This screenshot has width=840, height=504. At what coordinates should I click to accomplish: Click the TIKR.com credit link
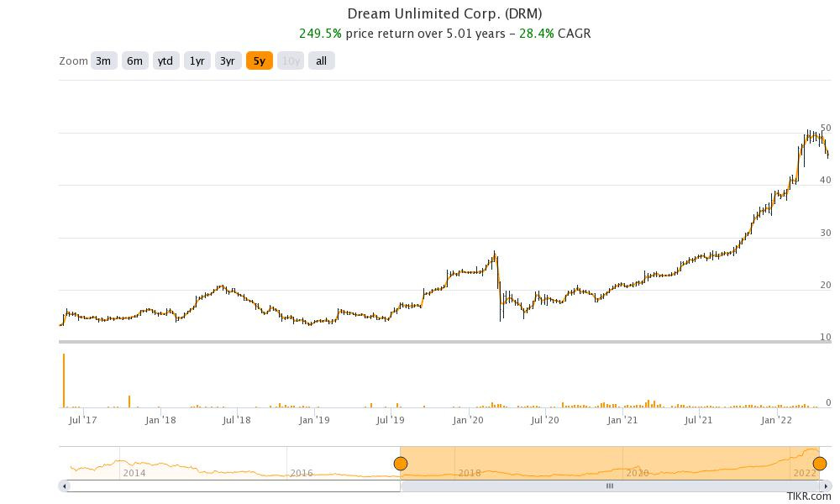click(x=809, y=497)
